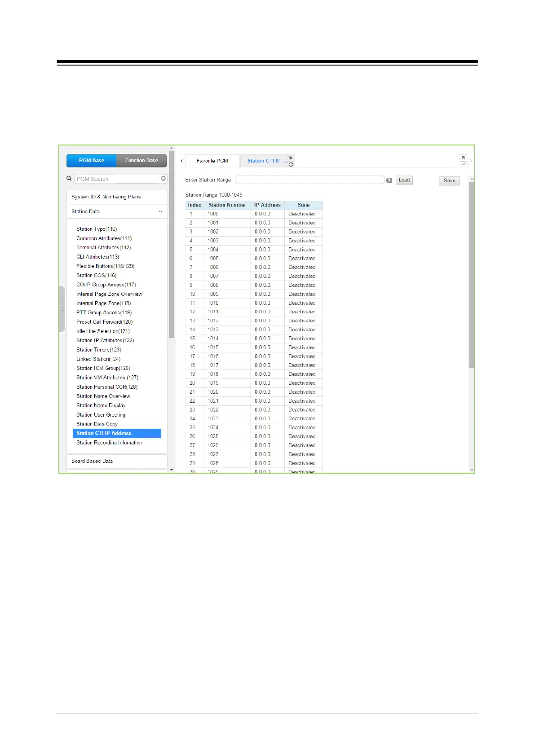Focus the Enter Station Range field
535x756 pixels.
click(310, 180)
